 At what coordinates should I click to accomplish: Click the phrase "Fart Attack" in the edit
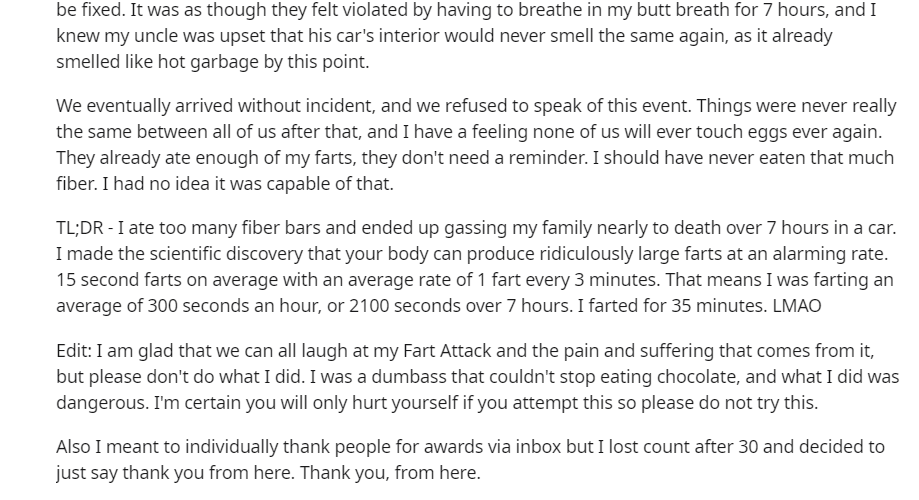[x=447, y=351]
